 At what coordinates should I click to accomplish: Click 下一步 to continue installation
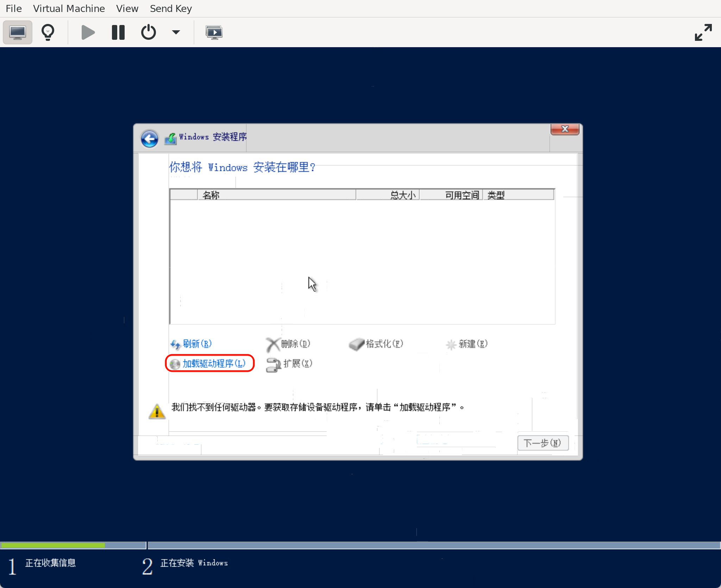(543, 443)
